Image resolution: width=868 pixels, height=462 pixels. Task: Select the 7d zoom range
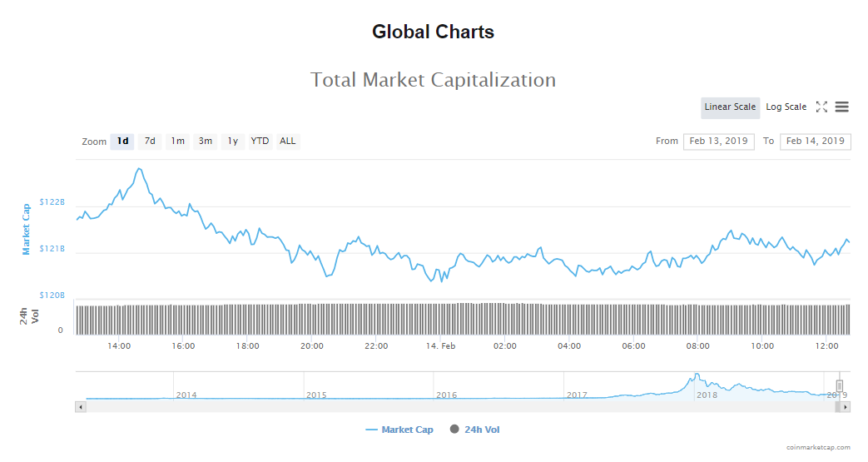pyautogui.click(x=150, y=142)
